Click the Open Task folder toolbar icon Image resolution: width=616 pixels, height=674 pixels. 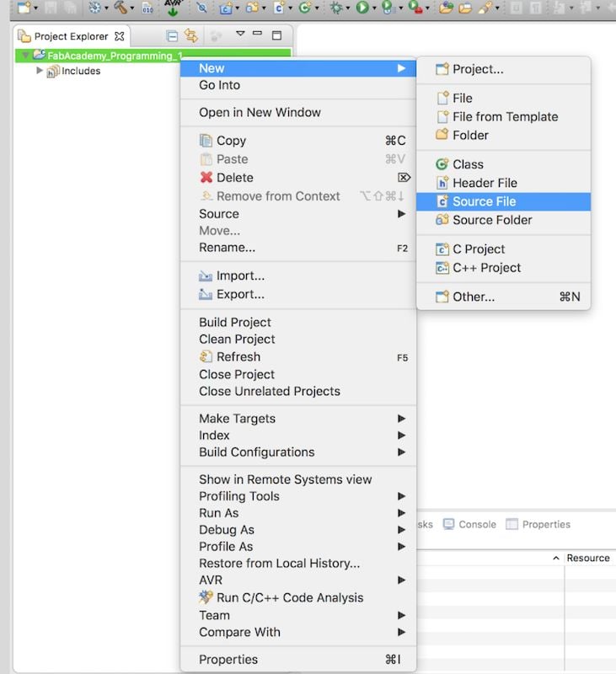pos(465,8)
